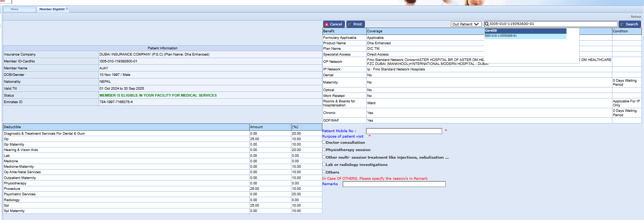Select the Others purpose checkbox
Image resolution: width=644 pixels, height=220 pixels.
coord(324,172)
